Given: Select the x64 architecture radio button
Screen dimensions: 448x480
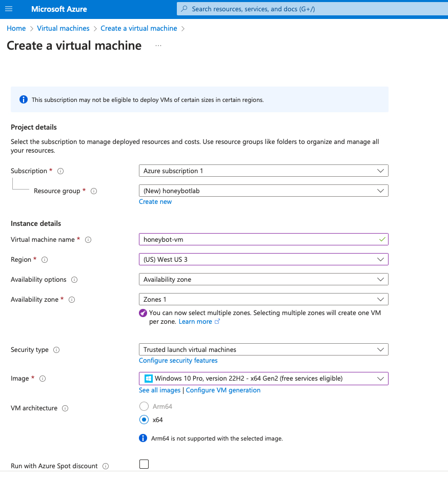Looking at the screenshot, I should click(144, 420).
